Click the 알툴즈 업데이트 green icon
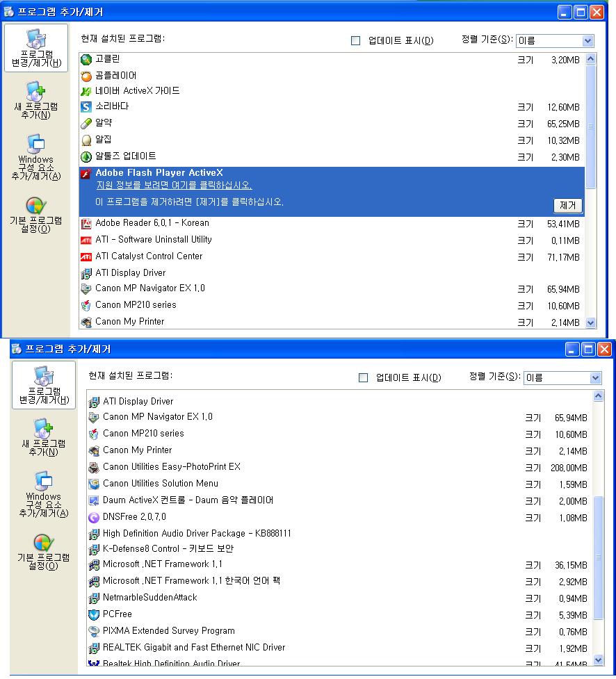Image resolution: width=616 pixels, height=679 pixels. click(x=86, y=157)
